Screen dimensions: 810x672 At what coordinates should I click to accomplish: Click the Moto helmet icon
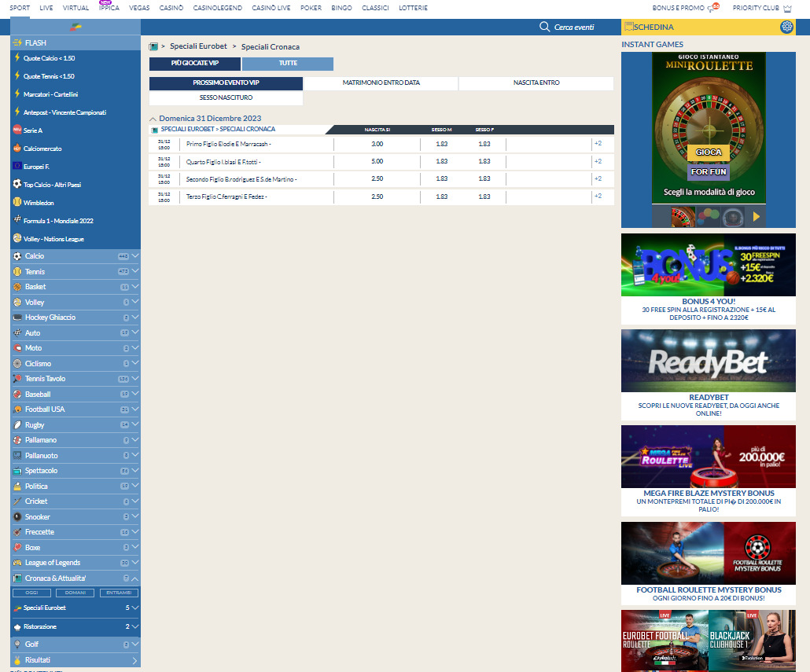coord(17,348)
